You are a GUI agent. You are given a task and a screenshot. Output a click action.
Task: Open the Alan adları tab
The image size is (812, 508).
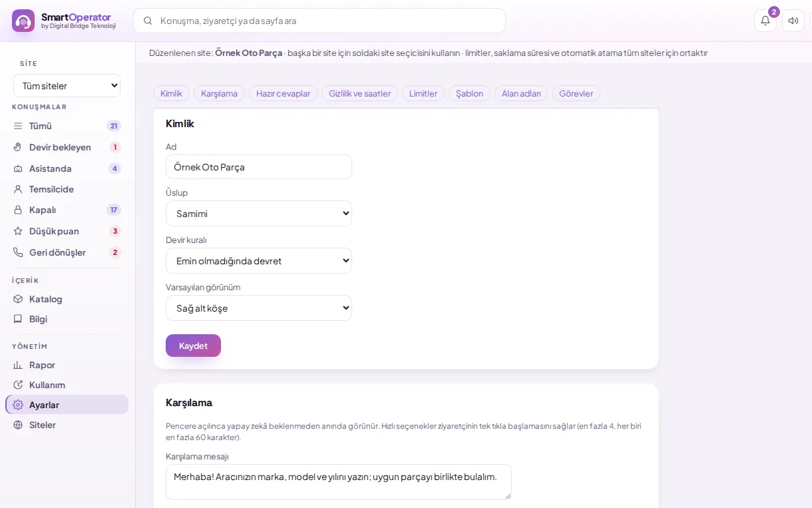521,94
